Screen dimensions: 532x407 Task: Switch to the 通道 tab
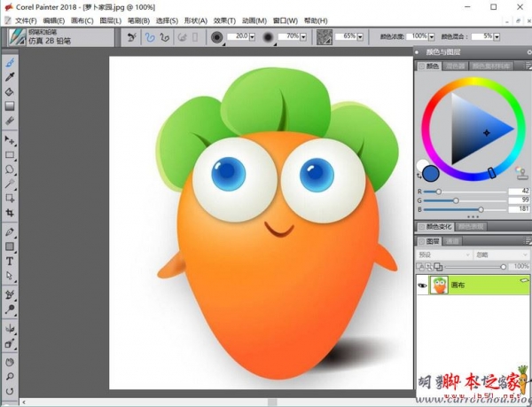click(x=452, y=241)
